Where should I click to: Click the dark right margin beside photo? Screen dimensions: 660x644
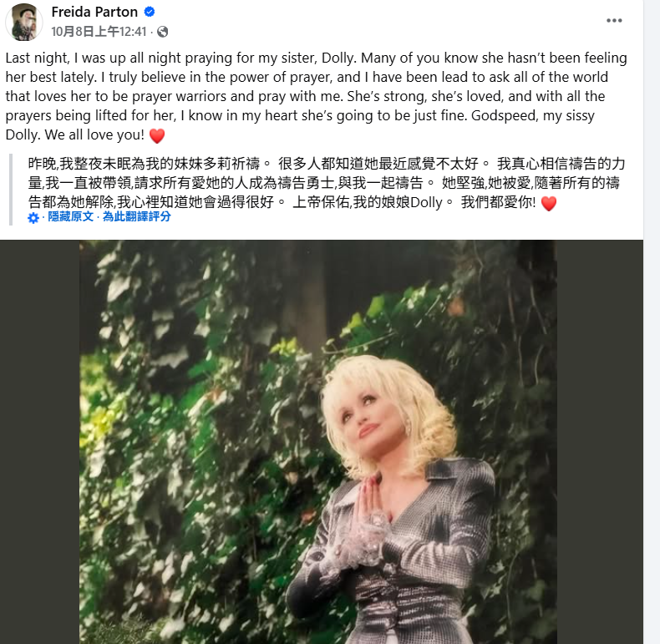tap(600, 442)
